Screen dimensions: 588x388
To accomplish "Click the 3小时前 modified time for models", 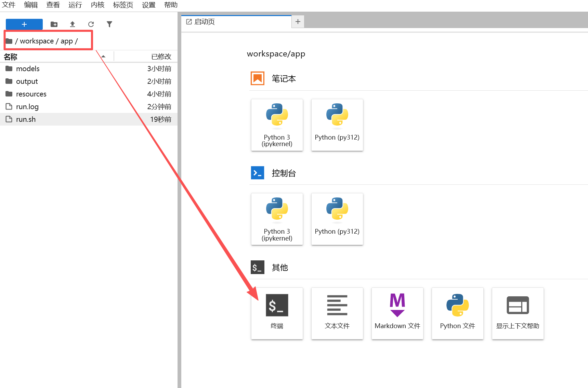I will click(x=159, y=69).
